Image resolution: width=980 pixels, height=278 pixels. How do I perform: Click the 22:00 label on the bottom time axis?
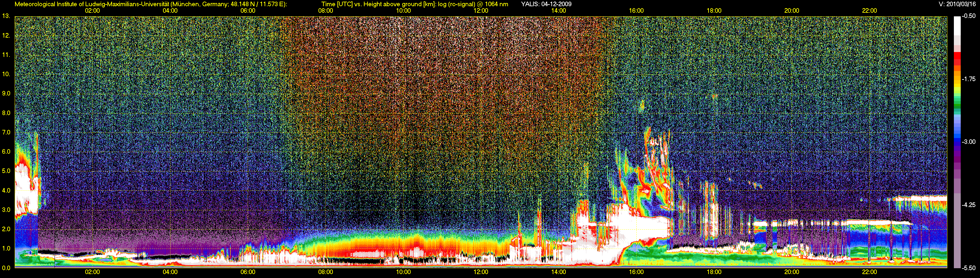[x=869, y=272]
